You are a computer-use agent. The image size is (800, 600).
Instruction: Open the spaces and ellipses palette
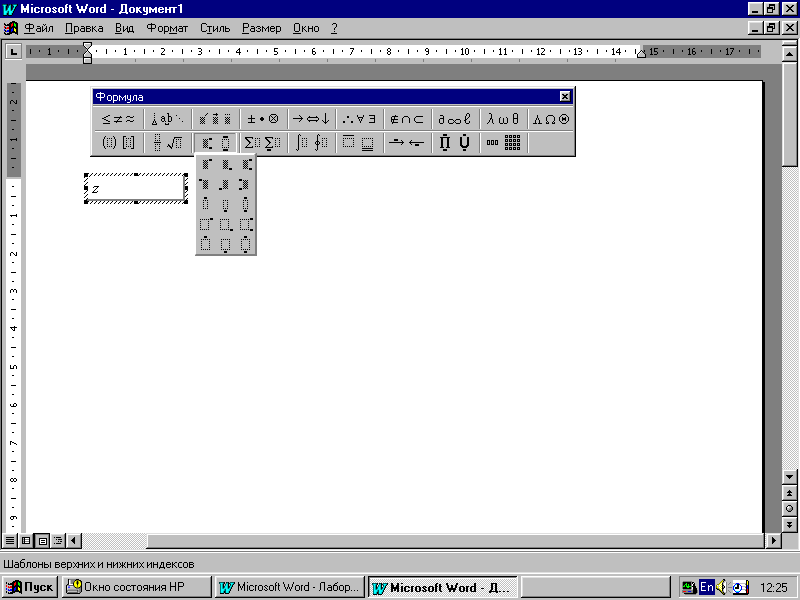(167, 119)
